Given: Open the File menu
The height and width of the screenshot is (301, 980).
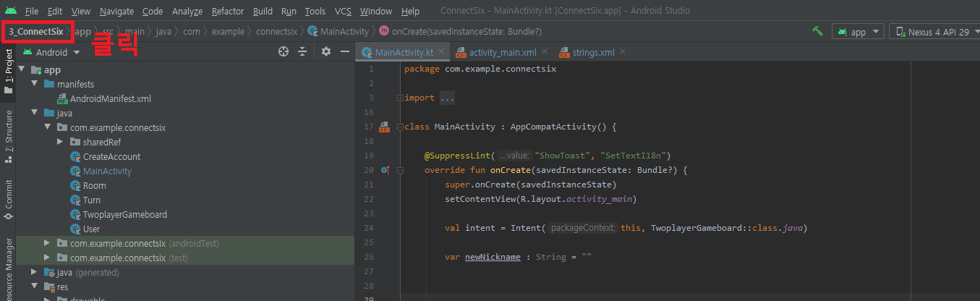Looking at the screenshot, I should [32, 12].
